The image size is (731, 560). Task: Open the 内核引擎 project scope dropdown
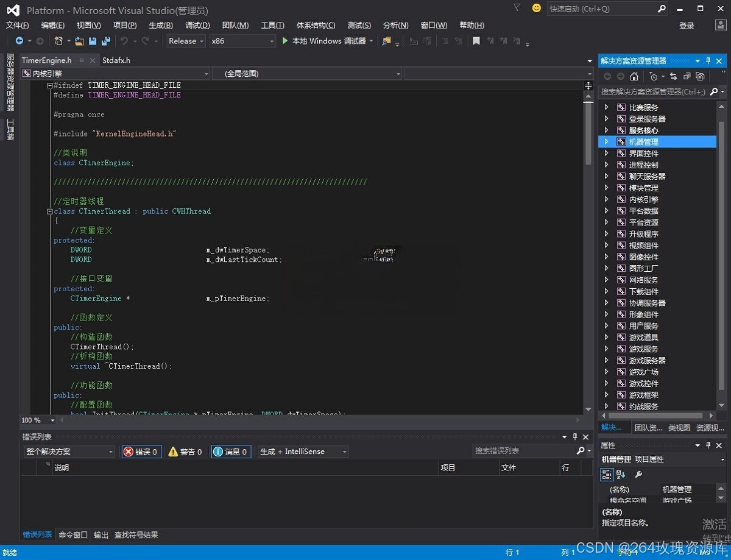coord(115,74)
